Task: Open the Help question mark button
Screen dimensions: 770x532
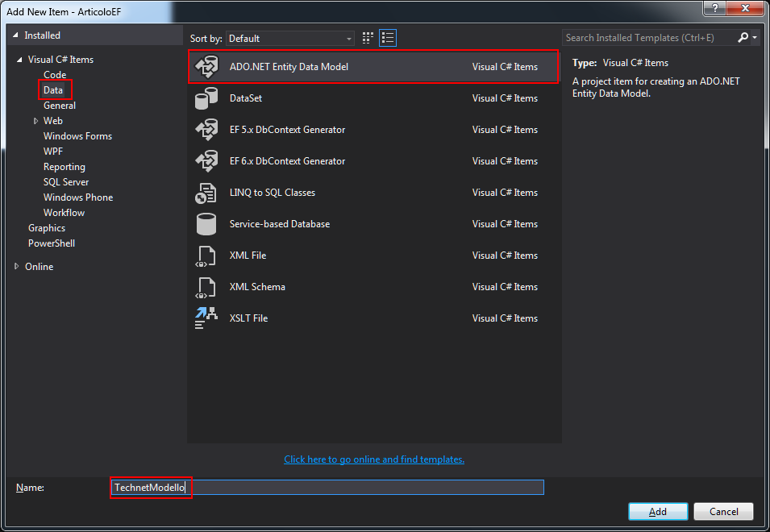Action: [715, 7]
